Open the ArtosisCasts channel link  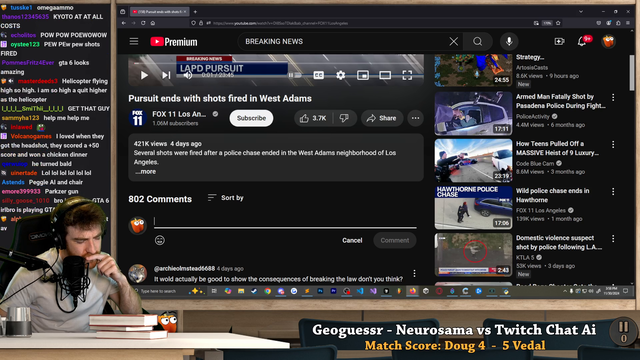click(531, 67)
